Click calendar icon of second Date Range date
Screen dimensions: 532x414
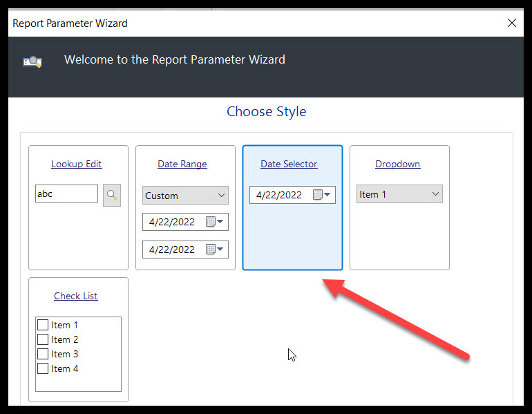[x=211, y=250]
